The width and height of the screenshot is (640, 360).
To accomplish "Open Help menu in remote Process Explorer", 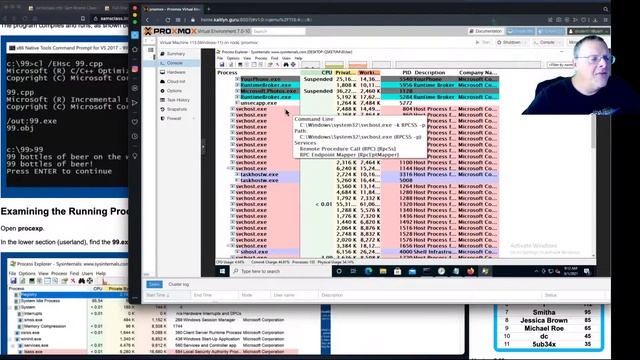I will 298,58.
